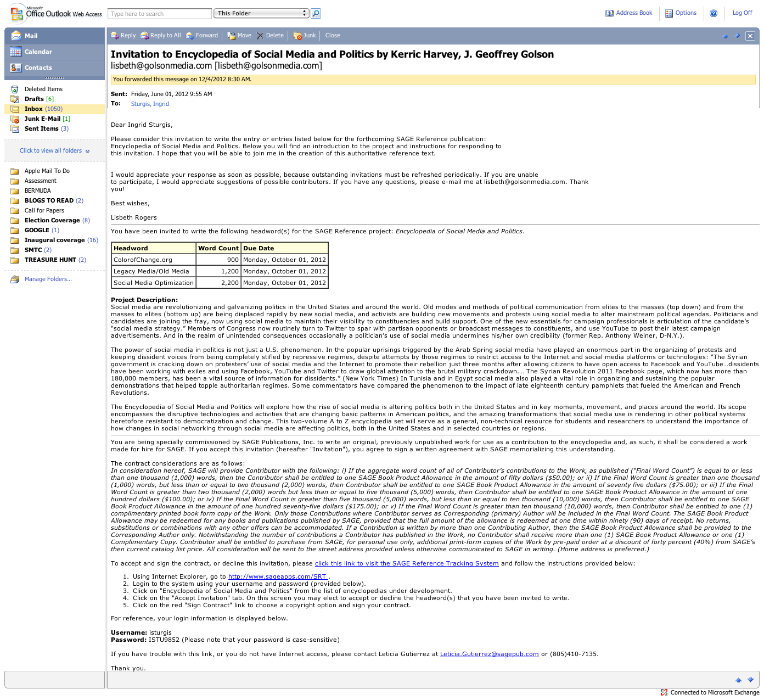Open the Address Book

[x=629, y=13]
